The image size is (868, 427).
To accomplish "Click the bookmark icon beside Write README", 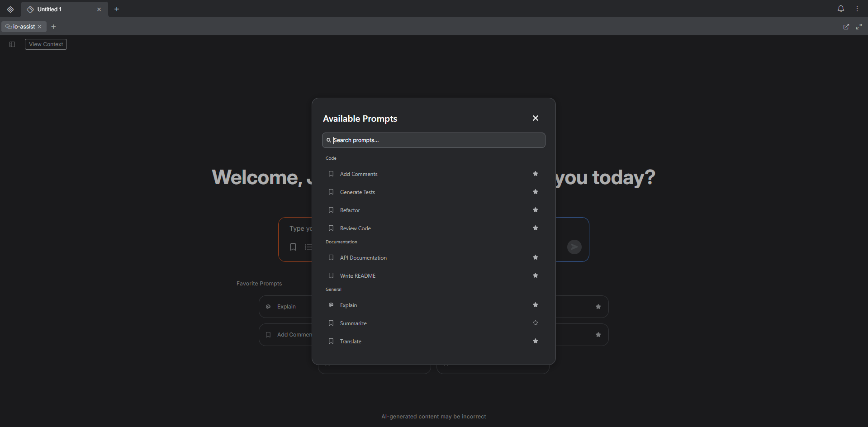I will click(331, 275).
